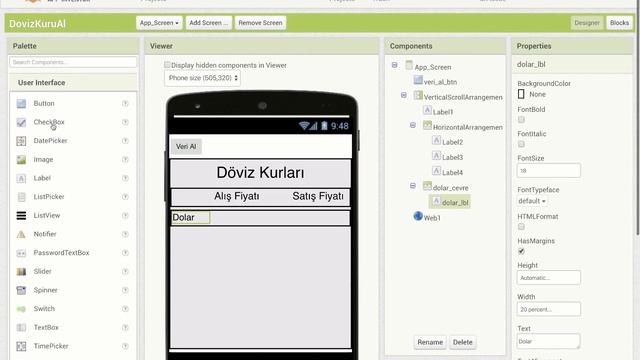This screenshot has width=640, height=360.
Task: Edit the Width 20 percent field
Action: tap(549, 309)
